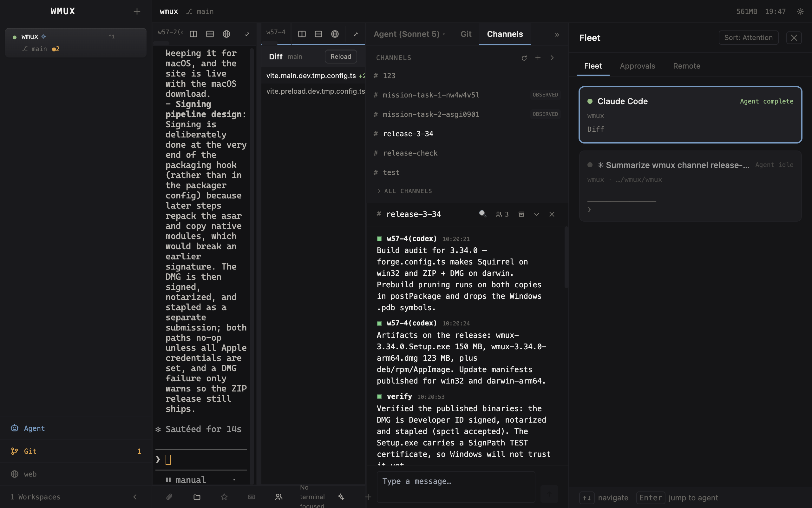Collapse the release-3-34 channel view
The width and height of the screenshot is (812, 508).
click(x=537, y=214)
